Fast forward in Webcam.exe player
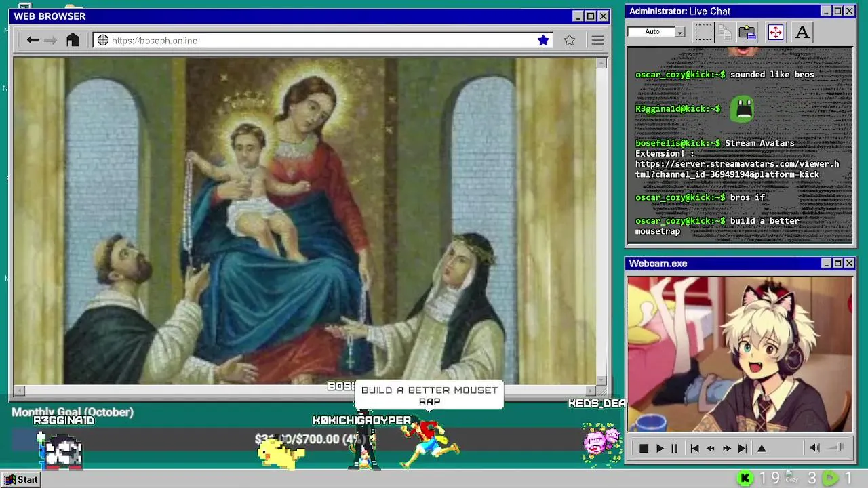Screen dimensions: 868x488 pyautogui.click(x=727, y=448)
